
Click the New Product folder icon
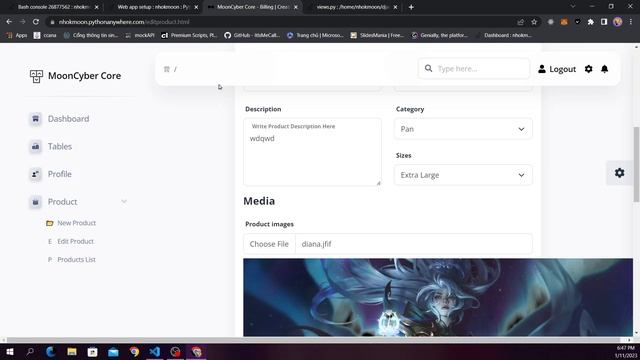click(50, 223)
